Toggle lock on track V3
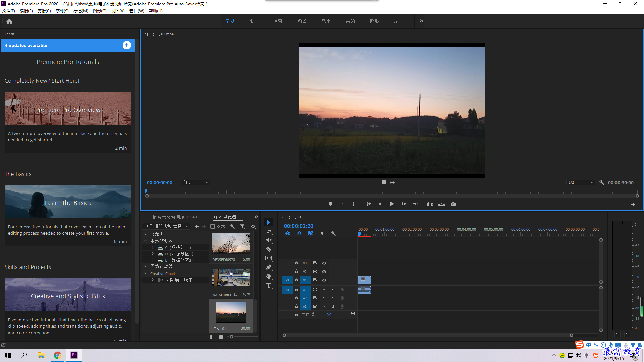The height and width of the screenshot is (362, 644). tap(297, 263)
